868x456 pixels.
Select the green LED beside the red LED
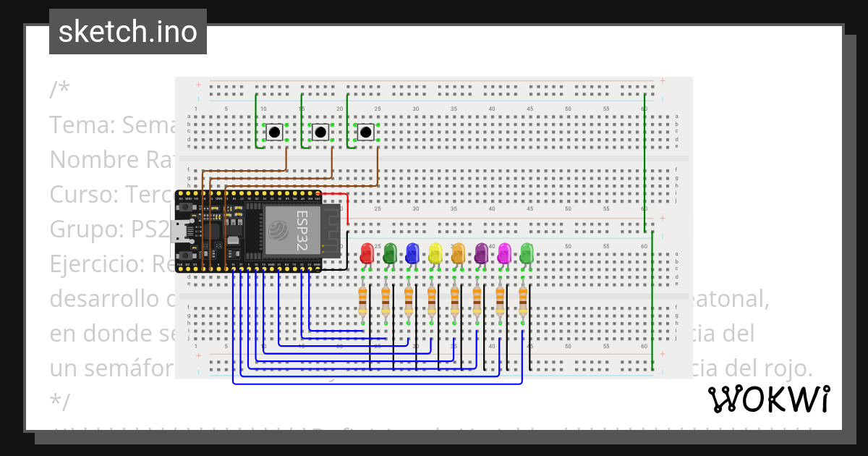pyautogui.click(x=389, y=255)
